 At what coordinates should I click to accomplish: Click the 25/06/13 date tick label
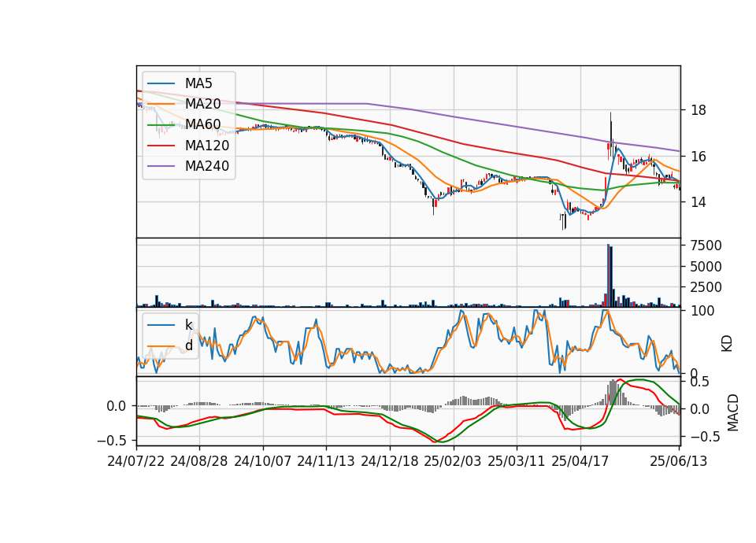coord(679,461)
